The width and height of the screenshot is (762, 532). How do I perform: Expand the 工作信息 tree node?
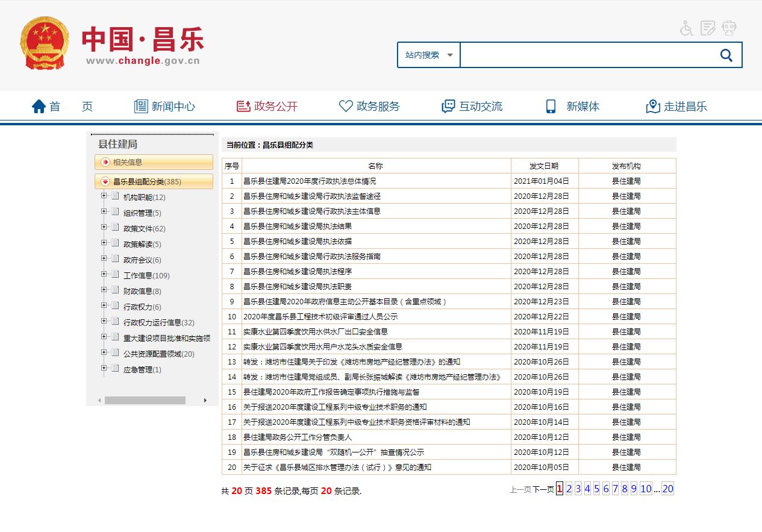point(104,274)
